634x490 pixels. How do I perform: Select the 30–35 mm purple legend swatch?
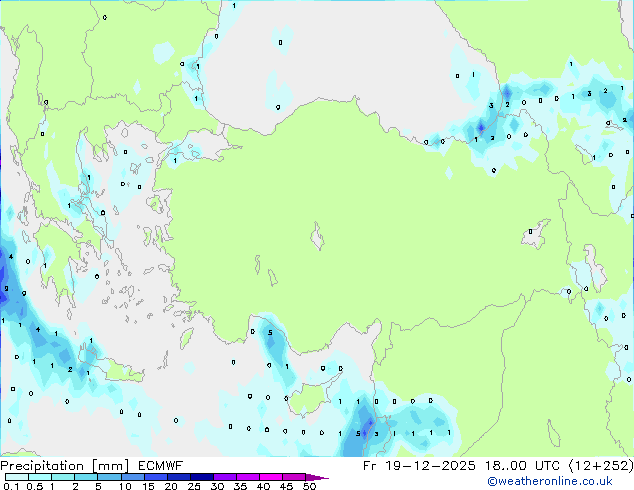point(225,477)
